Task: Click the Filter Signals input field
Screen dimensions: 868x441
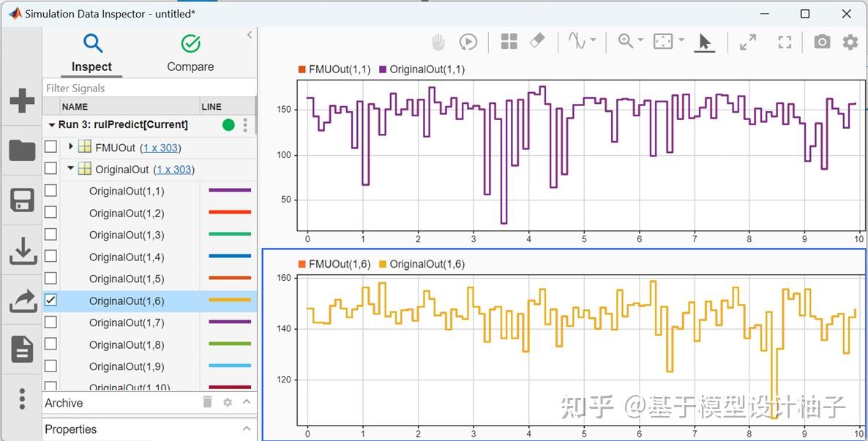Action: click(149, 88)
